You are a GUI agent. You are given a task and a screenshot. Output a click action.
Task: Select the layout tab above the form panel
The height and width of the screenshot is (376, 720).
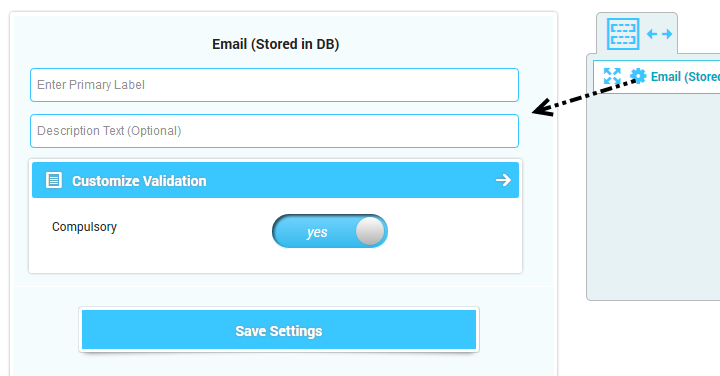tap(637, 34)
